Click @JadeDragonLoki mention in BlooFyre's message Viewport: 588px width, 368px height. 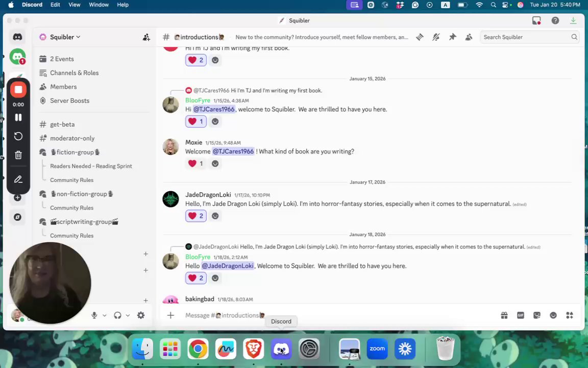[228, 266]
